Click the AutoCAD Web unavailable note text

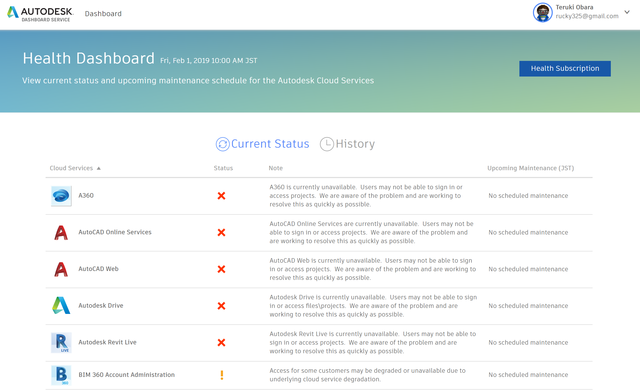point(373,269)
